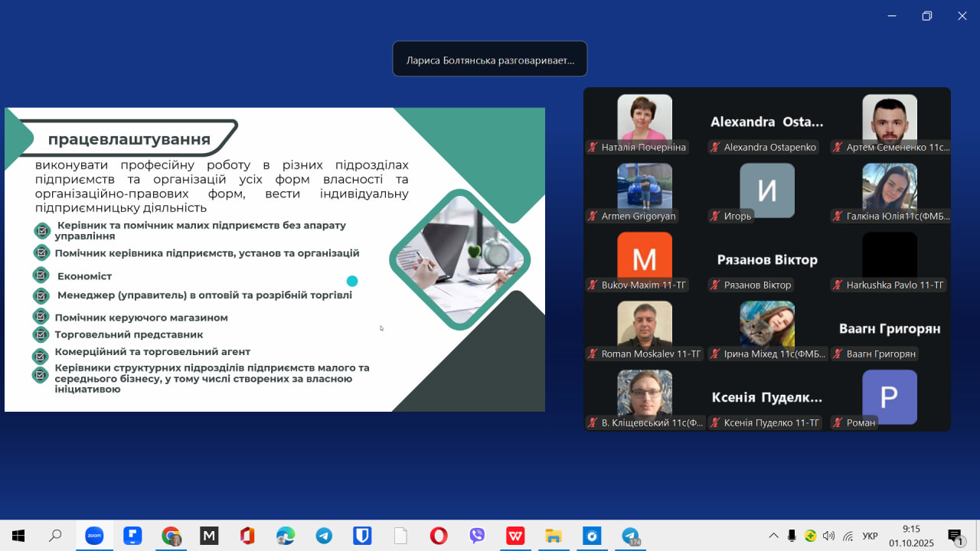Open the Opera browser from the taskbar
980x551 pixels.
[x=439, y=536]
